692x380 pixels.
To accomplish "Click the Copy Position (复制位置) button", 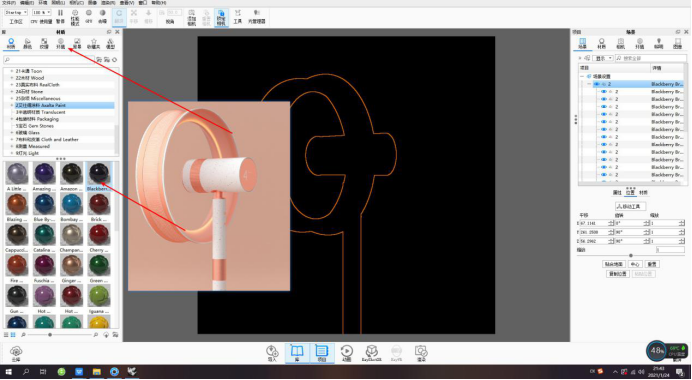I will click(618, 274).
